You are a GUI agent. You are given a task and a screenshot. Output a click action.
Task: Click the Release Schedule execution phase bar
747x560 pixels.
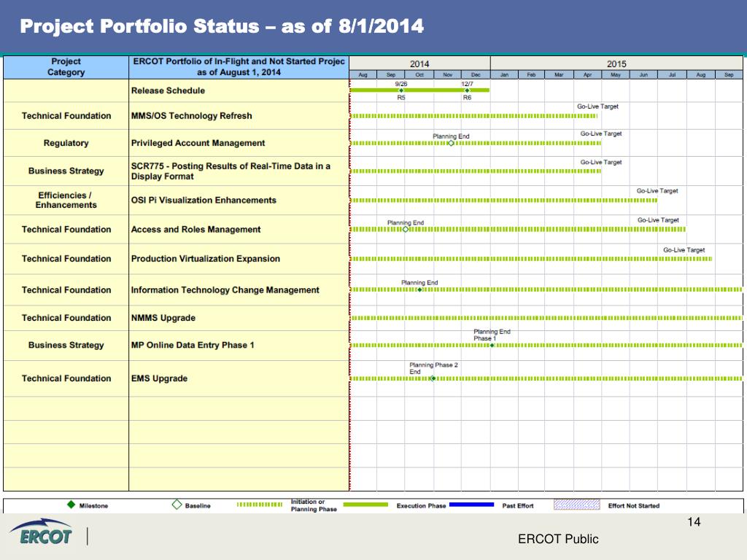click(419, 90)
